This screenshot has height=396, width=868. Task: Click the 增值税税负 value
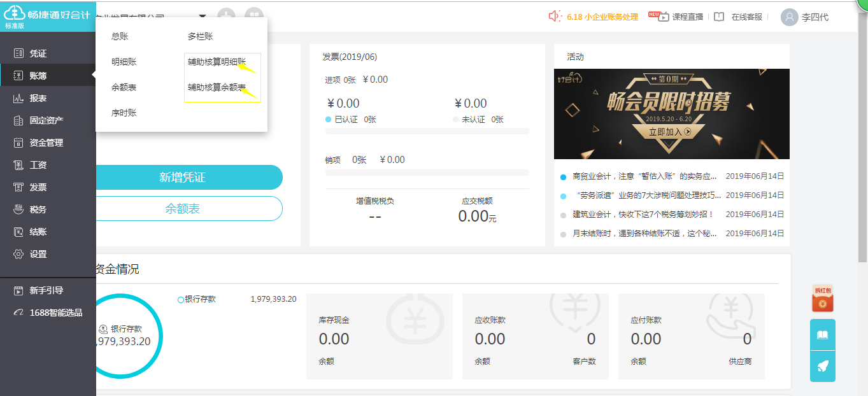tap(375, 216)
